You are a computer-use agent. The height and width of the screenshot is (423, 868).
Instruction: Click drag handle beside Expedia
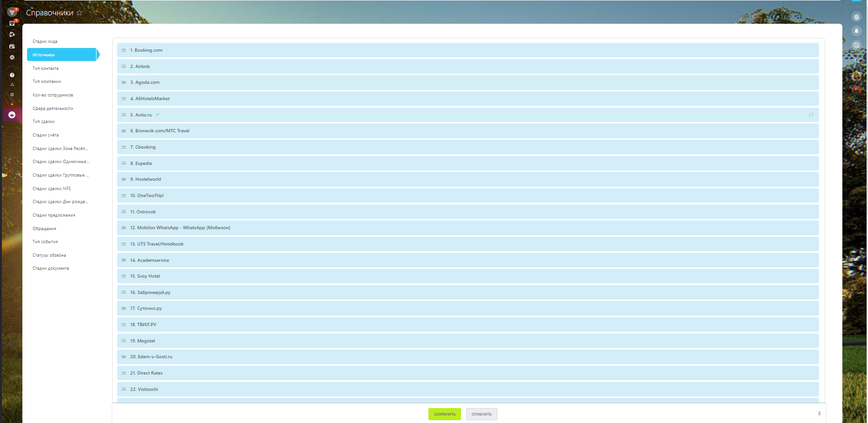pos(124,164)
